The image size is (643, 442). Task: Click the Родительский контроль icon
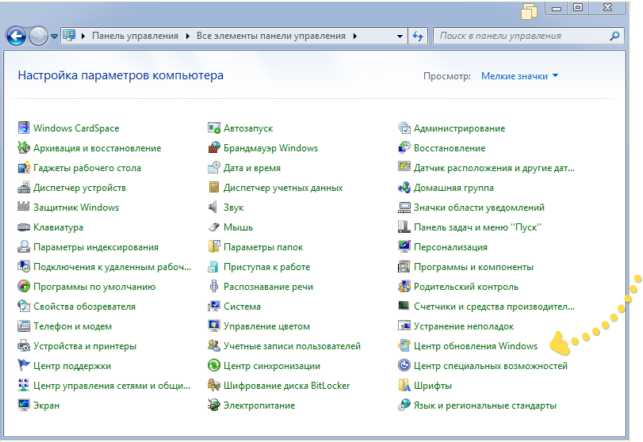point(404,286)
